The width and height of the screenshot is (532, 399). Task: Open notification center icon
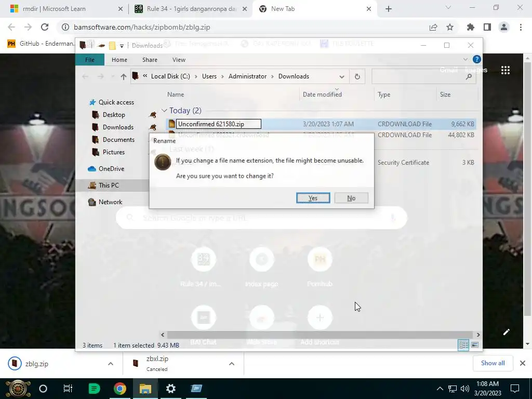point(515,389)
